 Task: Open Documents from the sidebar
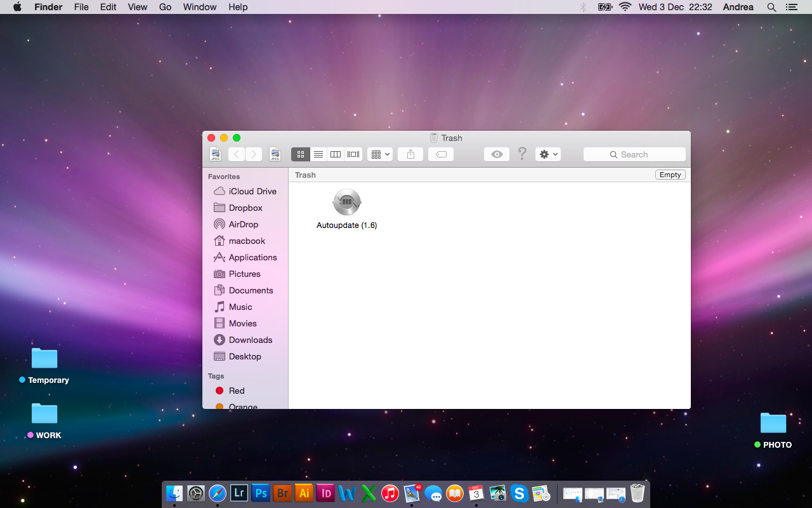(246, 290)
